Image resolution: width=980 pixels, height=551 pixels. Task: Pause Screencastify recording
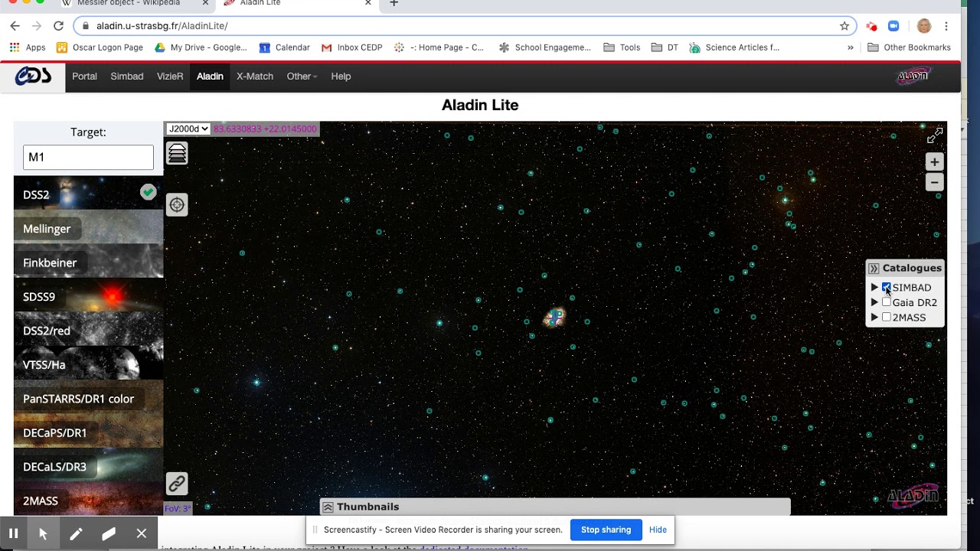[x=13, y=533]
